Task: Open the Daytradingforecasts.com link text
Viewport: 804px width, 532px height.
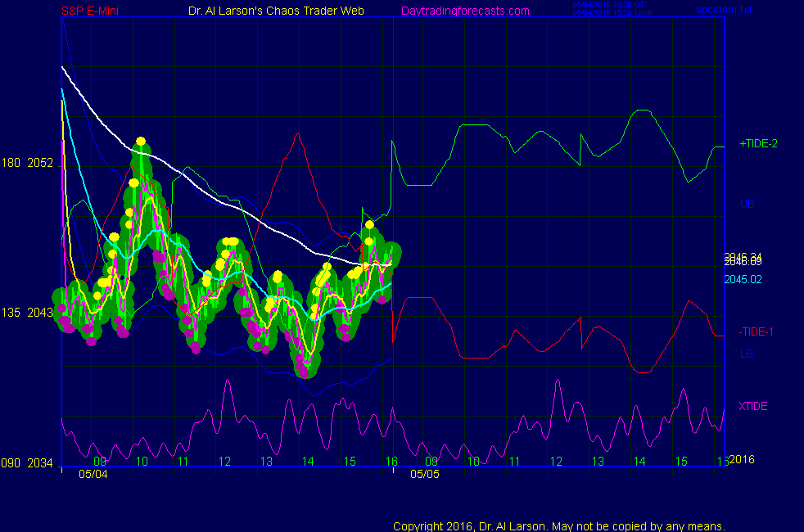Action: tap(465, 11)
